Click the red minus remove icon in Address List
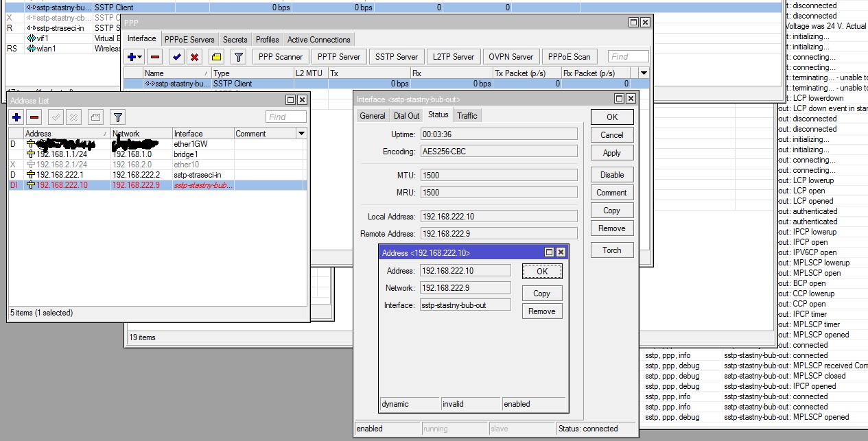This screenshot has height=441, width=868. pyautogui.click(x=34, y=117)
